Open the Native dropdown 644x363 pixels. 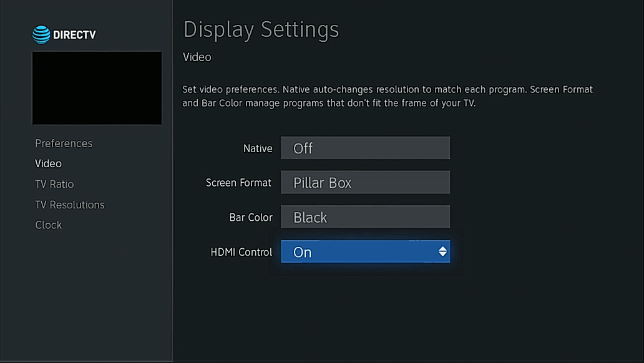[365, 148]
